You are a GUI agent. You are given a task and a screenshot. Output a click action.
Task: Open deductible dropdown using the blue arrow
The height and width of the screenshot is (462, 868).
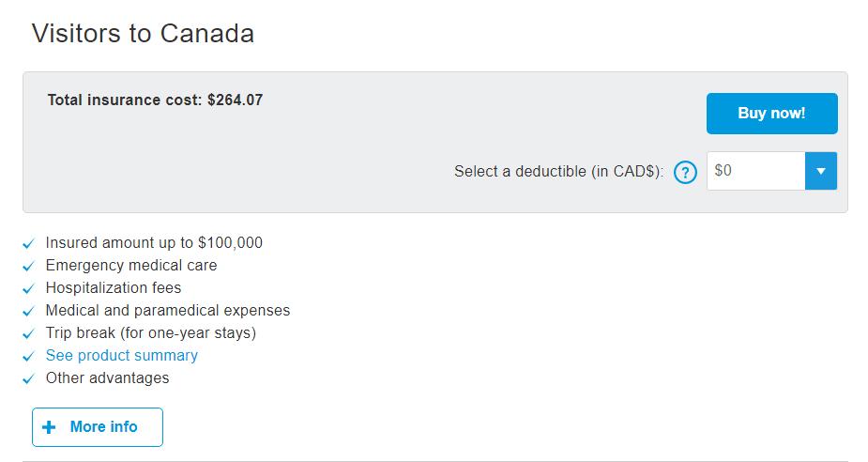pyautogui.click(x=821, y=171)
